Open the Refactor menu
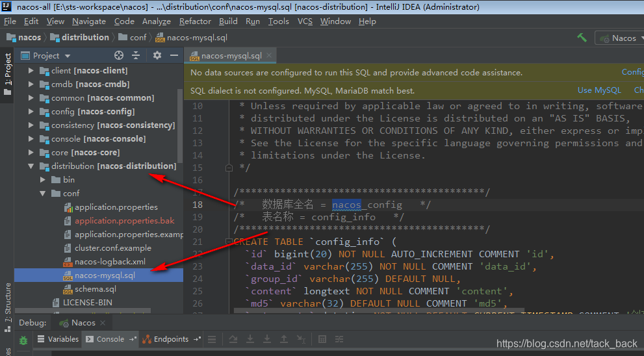644x356 pixels. pyautogui.click(x=195, y=21)
